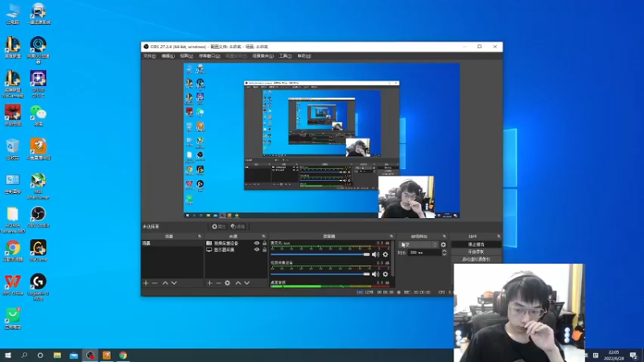Adjust the microphone/Aux volume slider
The image size is (644, 362).
coord(320,254)
